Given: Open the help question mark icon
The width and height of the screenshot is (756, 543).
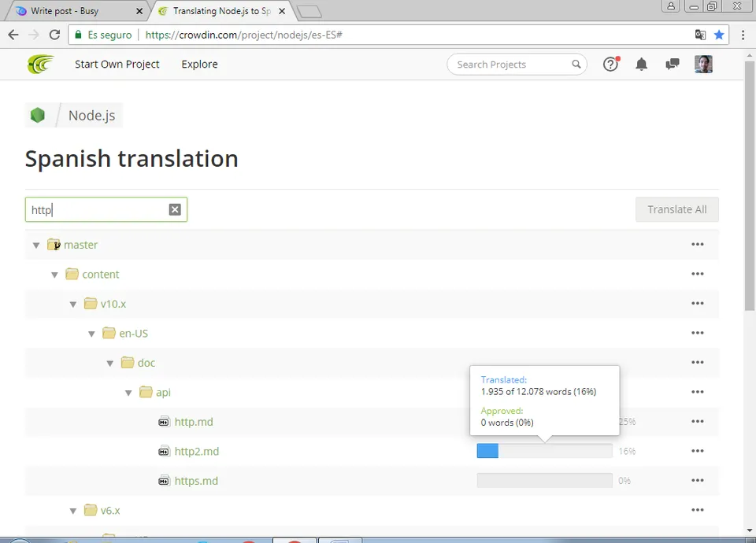Looking at the screenshot, I should pyautogui.click(x=611, y=64).
